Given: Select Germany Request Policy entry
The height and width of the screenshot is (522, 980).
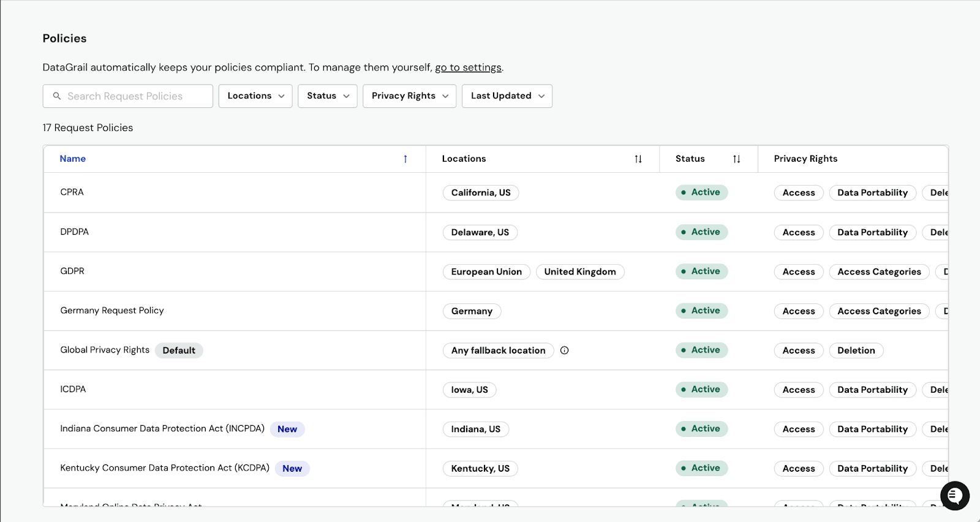Looking at the screenshot, I should pos(112,311).
